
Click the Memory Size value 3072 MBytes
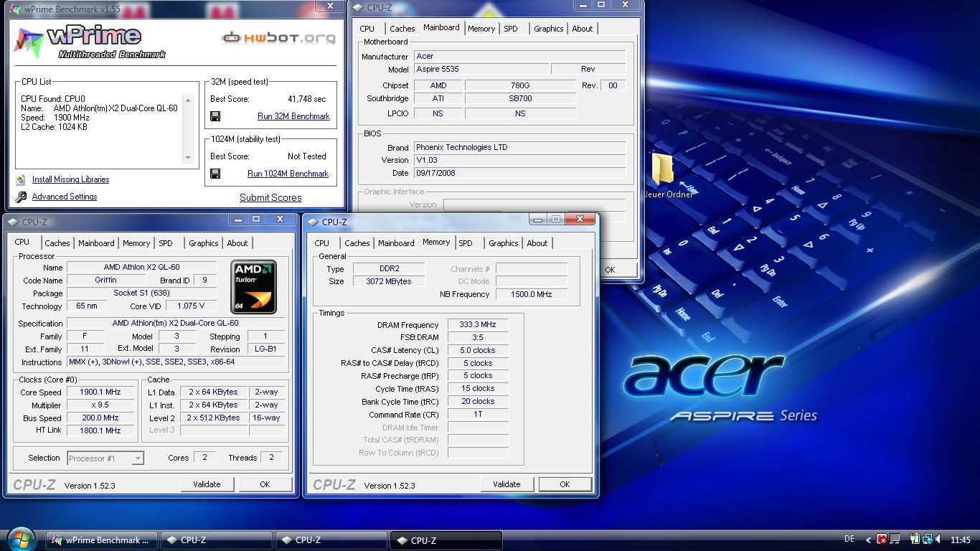click(x=390, y=281)
